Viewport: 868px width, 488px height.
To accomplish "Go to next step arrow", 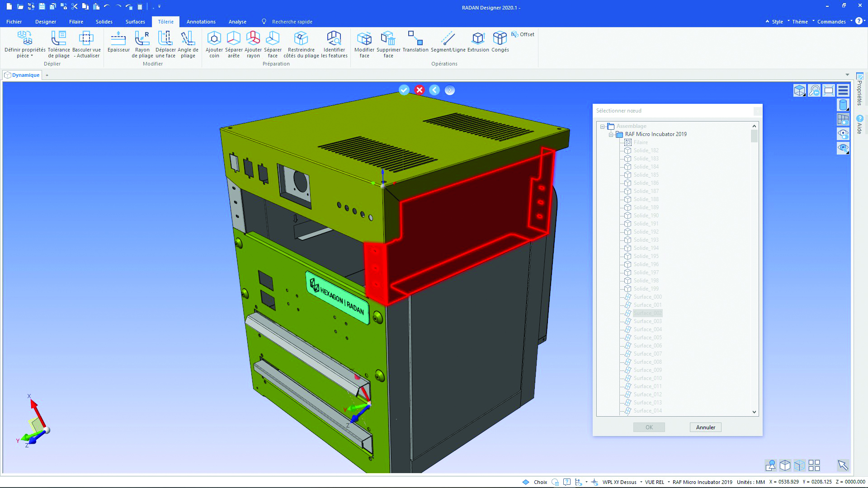I will click(x=449, y=90).
